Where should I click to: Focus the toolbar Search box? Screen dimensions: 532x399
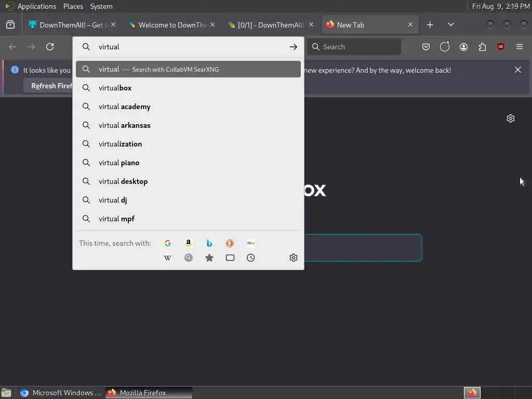[x=354, y=47]
